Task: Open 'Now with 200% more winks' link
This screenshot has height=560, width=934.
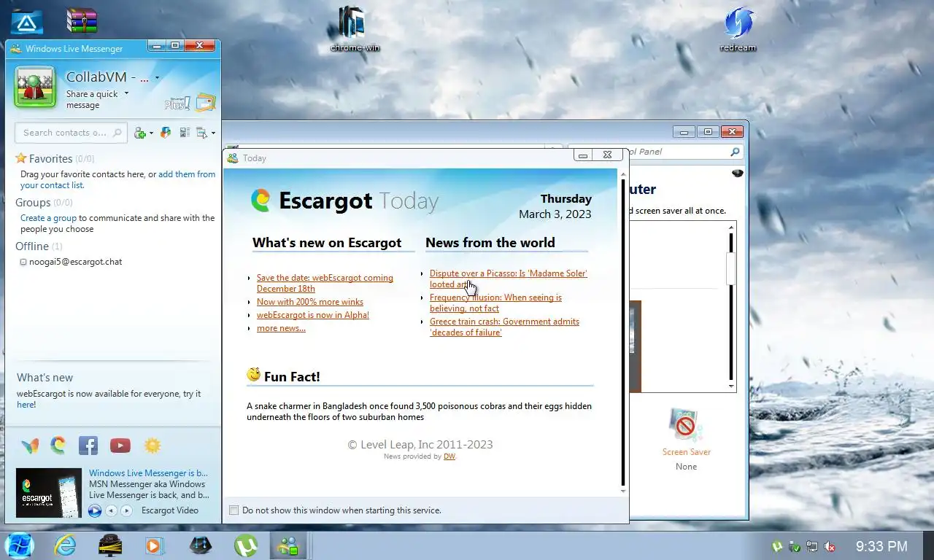Action: (310, 302)
